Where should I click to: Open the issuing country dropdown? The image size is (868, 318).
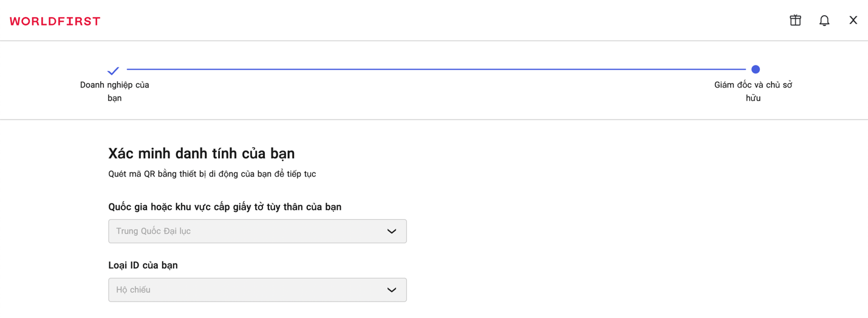click(x=257, y=231)
